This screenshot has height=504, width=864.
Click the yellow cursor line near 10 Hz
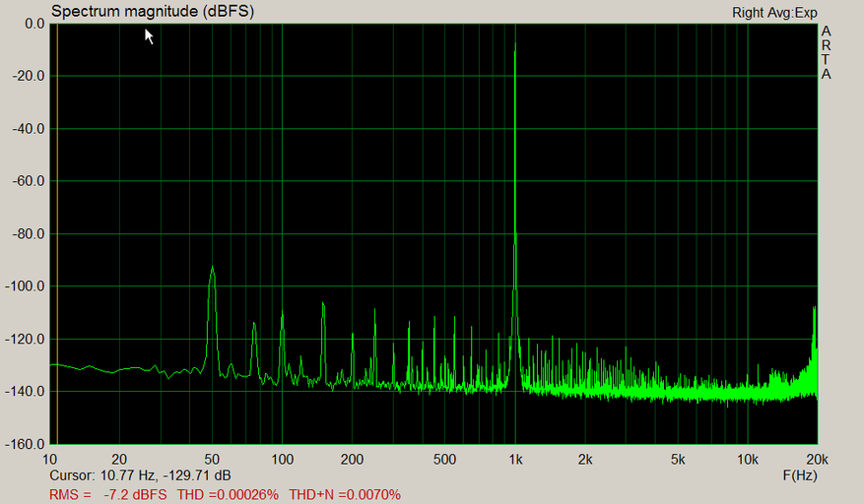57,233
